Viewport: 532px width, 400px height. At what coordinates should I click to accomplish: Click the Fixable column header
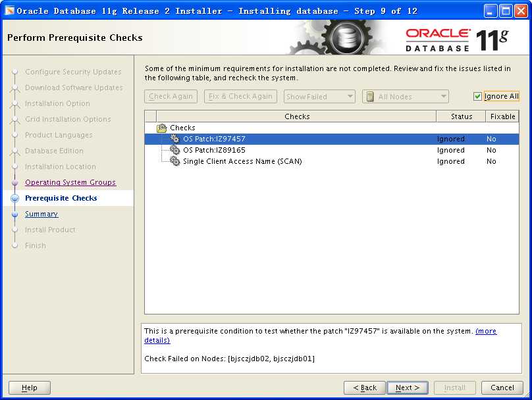point(502,116)
